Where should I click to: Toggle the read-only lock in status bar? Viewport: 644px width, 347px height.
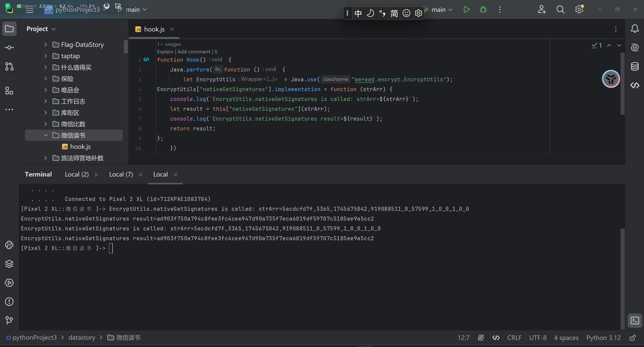point(632,338)
